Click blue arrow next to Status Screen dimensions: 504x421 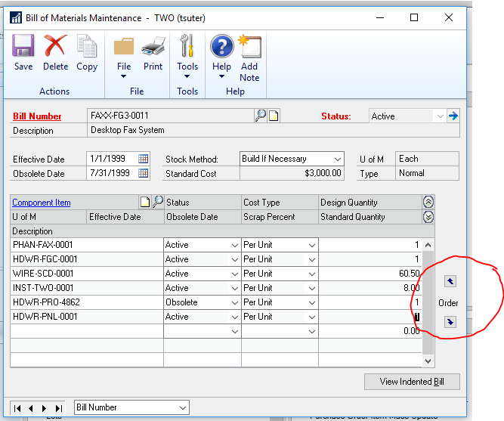(x=453, y=116)
